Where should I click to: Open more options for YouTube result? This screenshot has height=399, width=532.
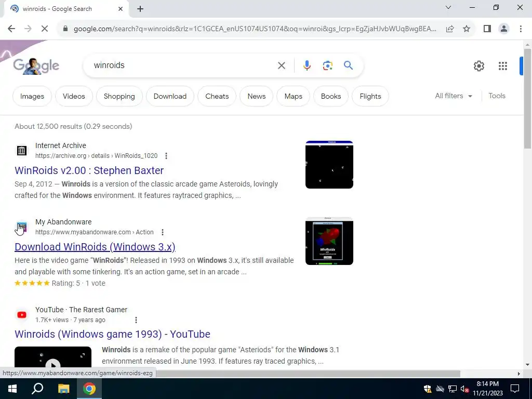(x=136, y=320)
